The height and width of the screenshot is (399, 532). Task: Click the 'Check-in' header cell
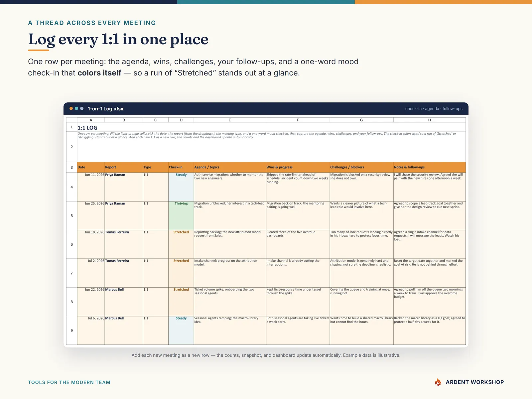pos(181,167)
